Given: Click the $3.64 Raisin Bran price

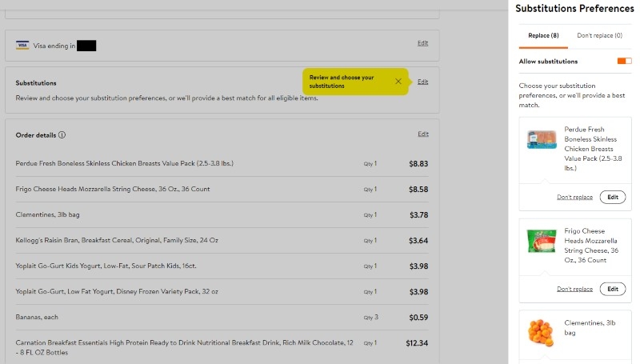Looking at the screenshot, I should (418, 241).
